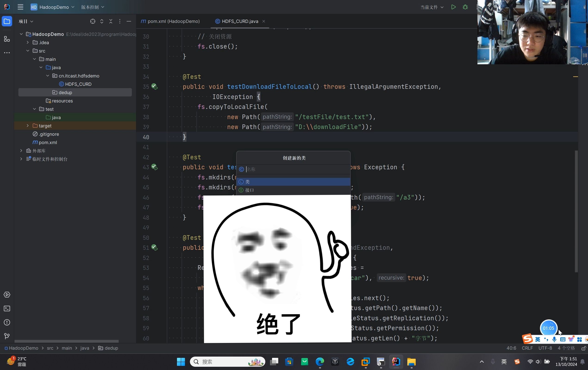Open the 23°C weather widget
Image resolution: width=588 pixels, height=370 pixels.
pos(16,361)
